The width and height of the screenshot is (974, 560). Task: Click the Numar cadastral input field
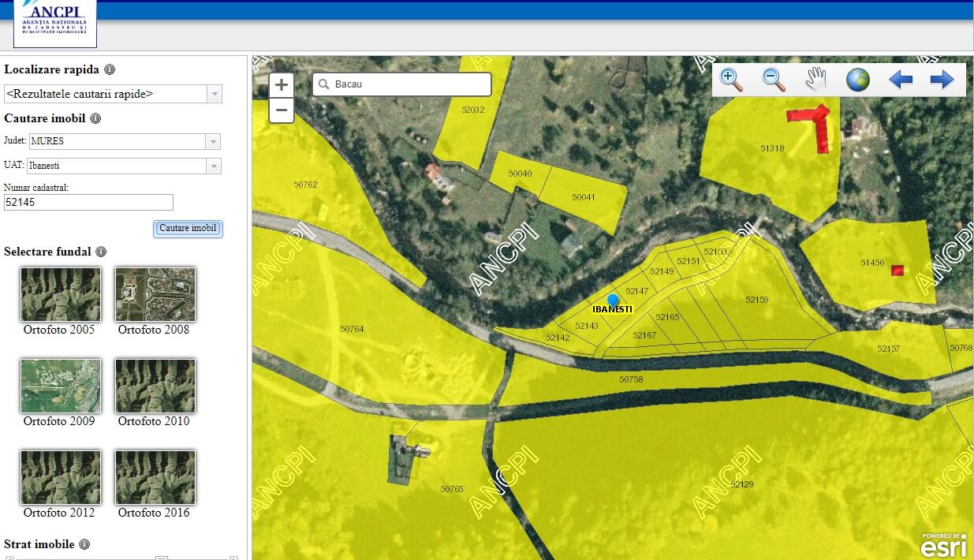point(88,203)
